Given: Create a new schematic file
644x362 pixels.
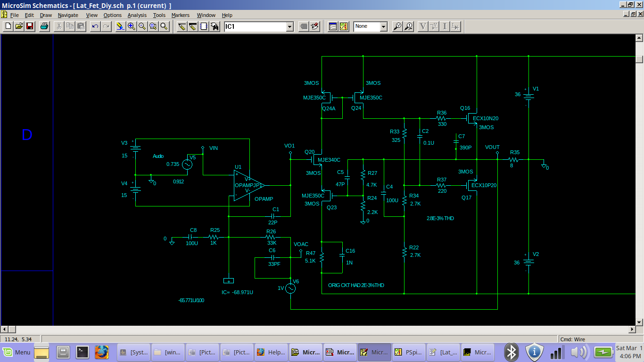Looking at the screenshot, I should (8, 26).
